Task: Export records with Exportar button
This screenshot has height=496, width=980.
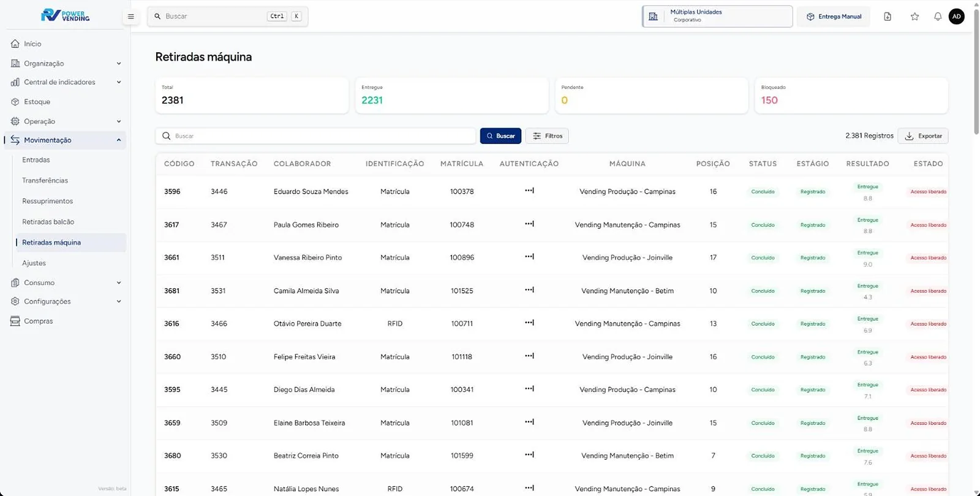Action: point(923,136)
